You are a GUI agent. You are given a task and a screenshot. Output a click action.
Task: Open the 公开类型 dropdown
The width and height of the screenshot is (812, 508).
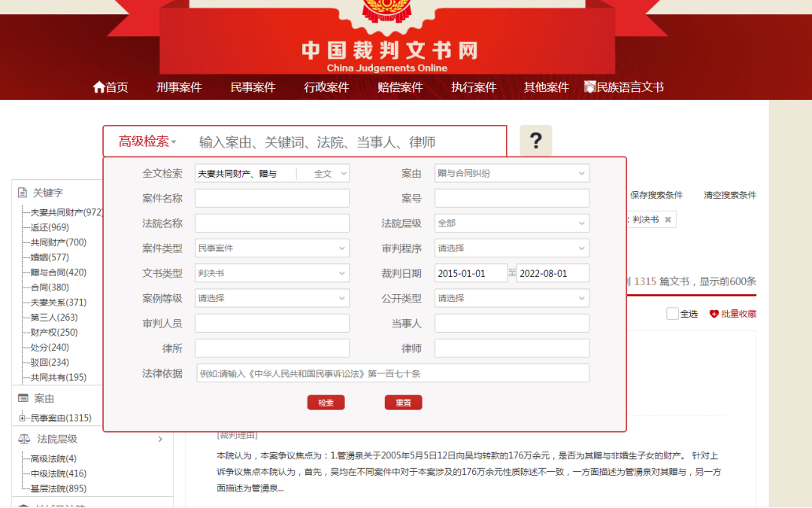point(512,298)
